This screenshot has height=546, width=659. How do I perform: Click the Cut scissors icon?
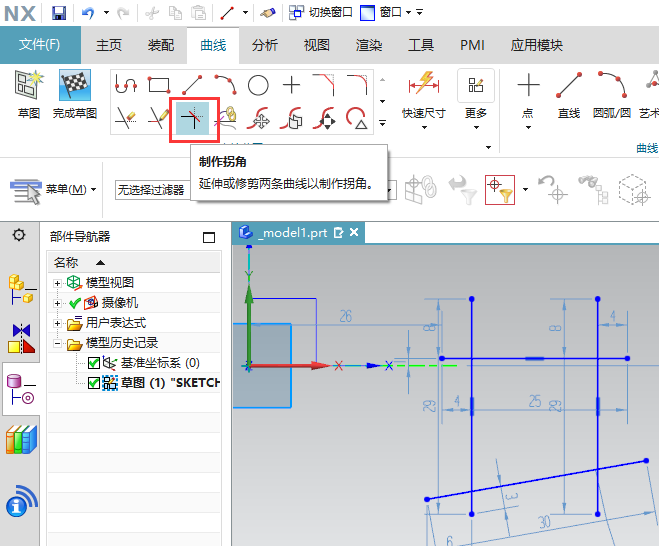[152, 13]
